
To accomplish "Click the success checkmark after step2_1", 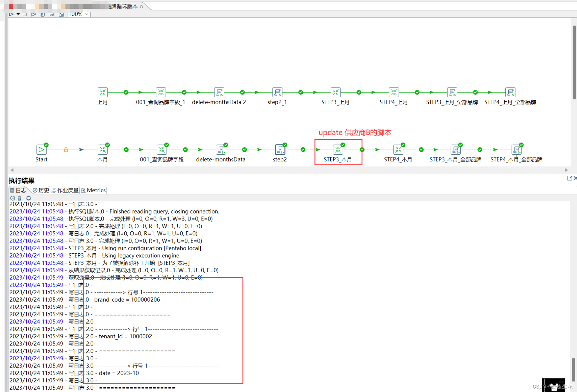I will [300, 92].
